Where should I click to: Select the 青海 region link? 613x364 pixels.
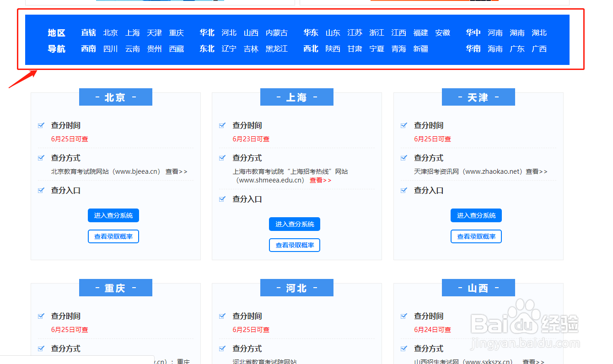click(399, 49)
